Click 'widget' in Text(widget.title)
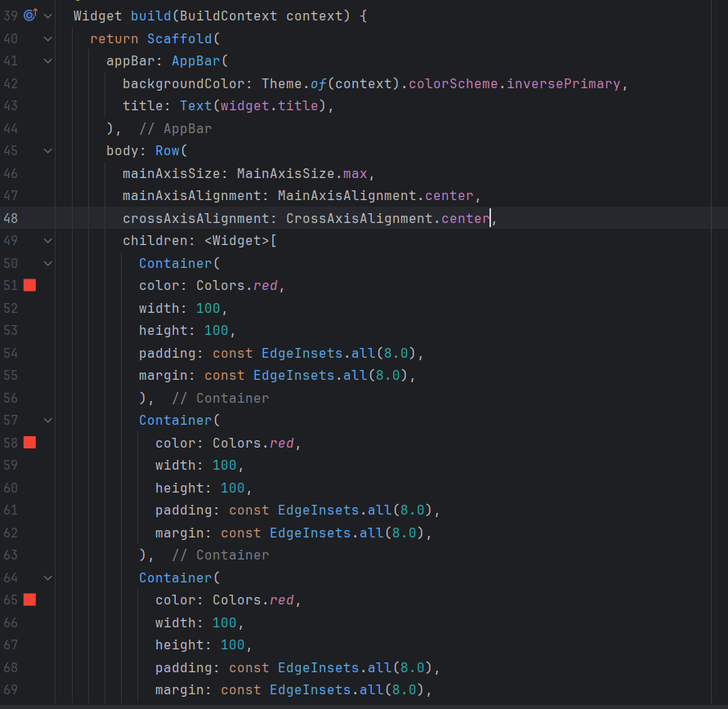This screenshot has width=728, height=709. [x=245, y=106]
